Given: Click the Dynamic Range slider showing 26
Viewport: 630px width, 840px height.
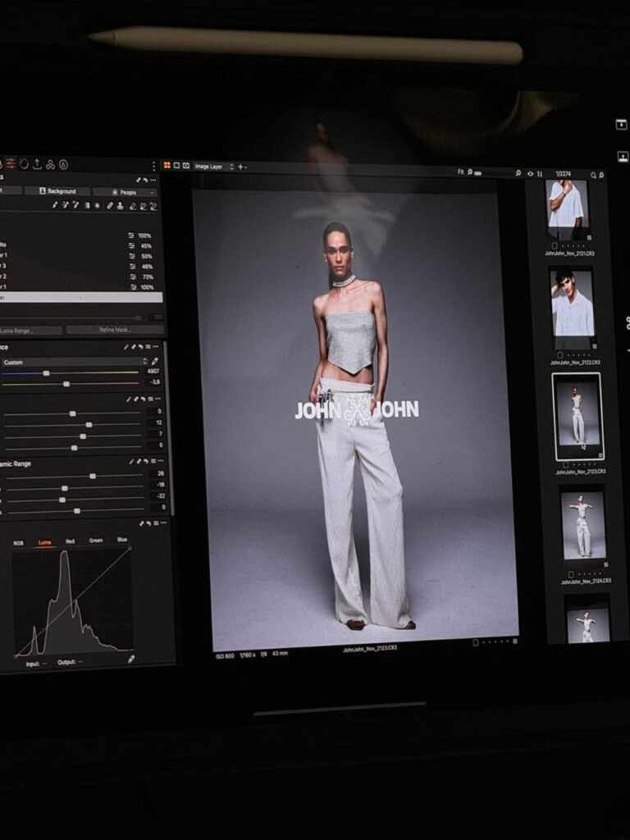Looking at the screenshot, I should click(x=92, y=476).
